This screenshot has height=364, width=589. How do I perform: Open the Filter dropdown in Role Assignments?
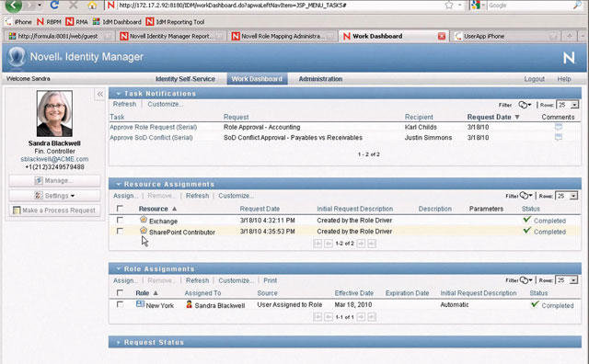pos(525,280)
